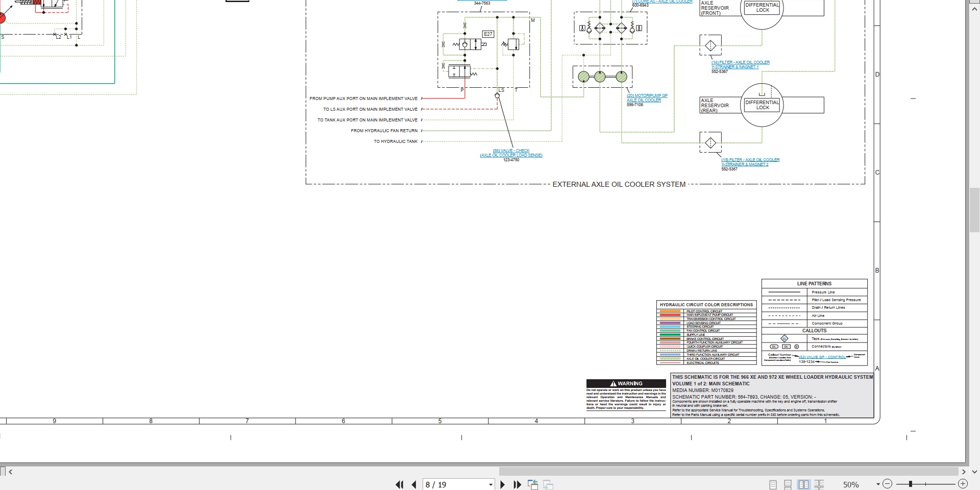Click the horizontal scrollbar thumb

coord(728,472)
